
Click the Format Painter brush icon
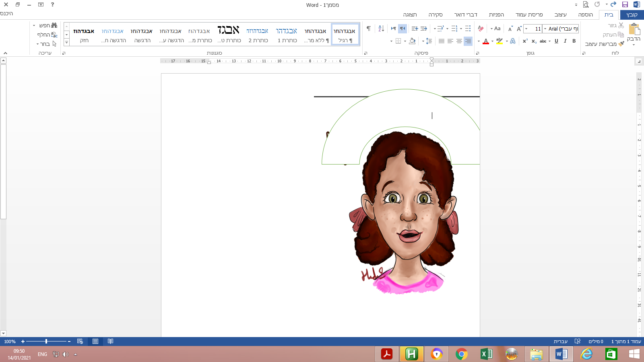point(621,44)
